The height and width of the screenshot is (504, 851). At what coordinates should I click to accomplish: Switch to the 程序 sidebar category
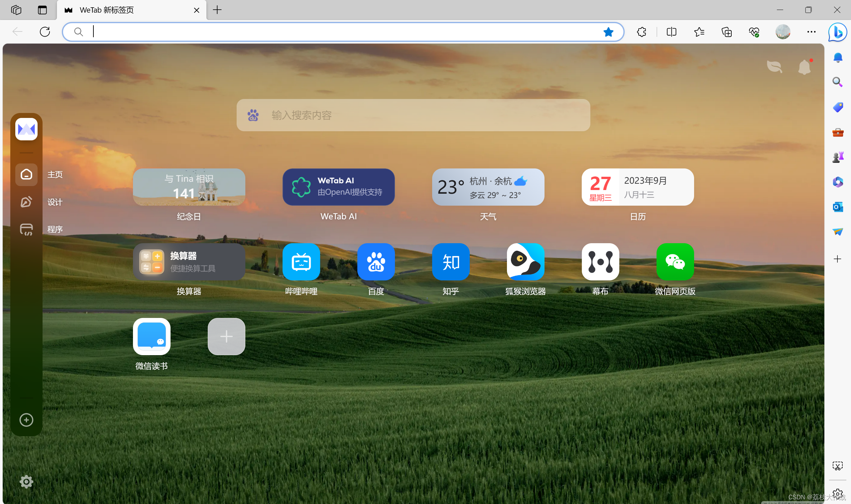tap(27, 229)
